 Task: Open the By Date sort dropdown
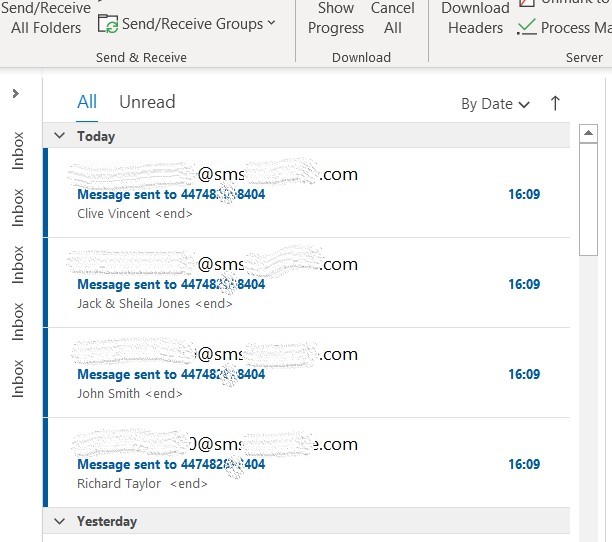click(495, 104)
